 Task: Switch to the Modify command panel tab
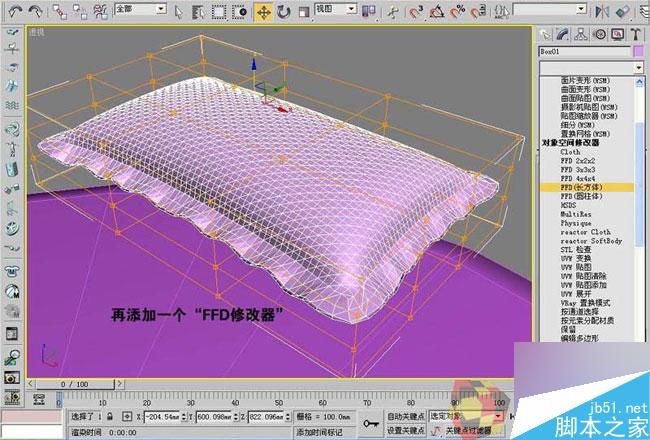(x=563, y=34)
